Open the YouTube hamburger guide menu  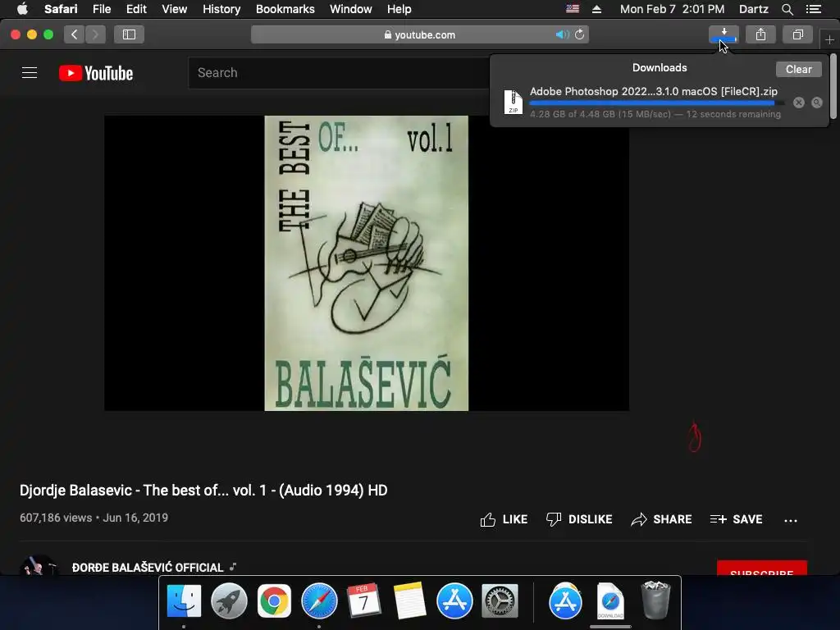(x=30, y=73)
